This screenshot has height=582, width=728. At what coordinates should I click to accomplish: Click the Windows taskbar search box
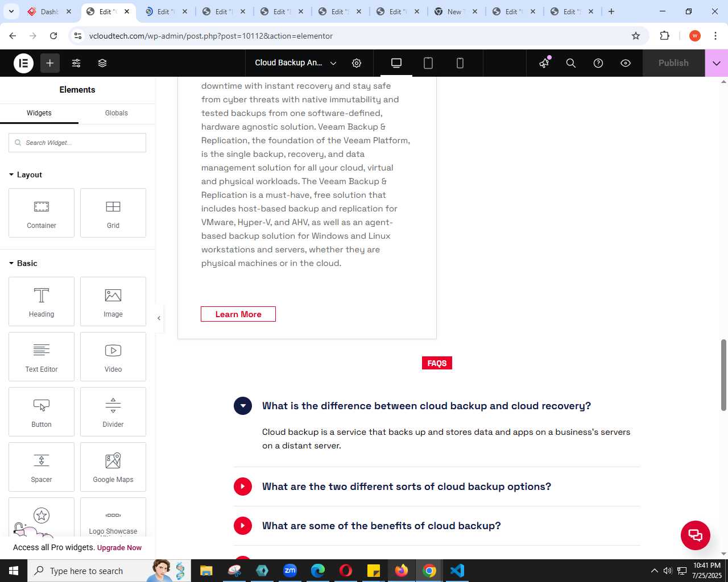click(108, 571)
